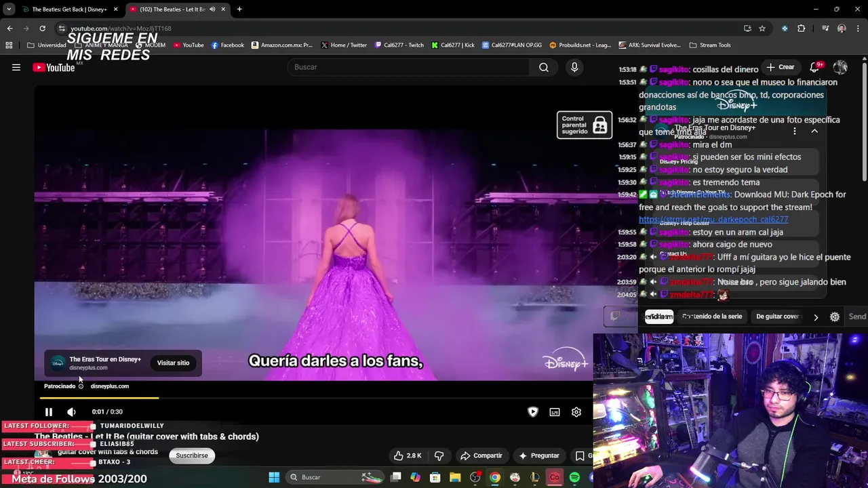Image resolution: width=868 pixels, height=488 pixels.
Task: Open the Cal6277 - Twitch bookmark
Action: point(399,45)
